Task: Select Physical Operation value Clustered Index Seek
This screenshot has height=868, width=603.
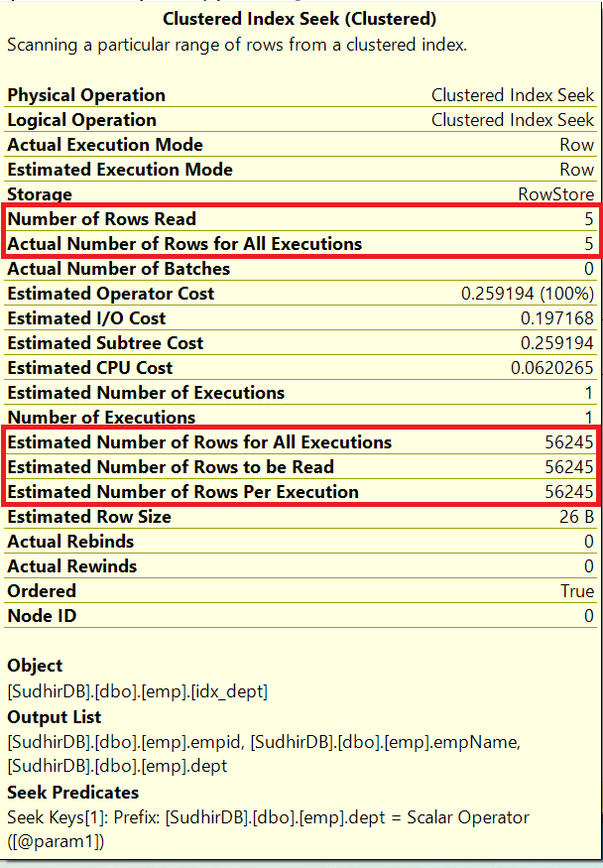Action: [x=513, y=95]
